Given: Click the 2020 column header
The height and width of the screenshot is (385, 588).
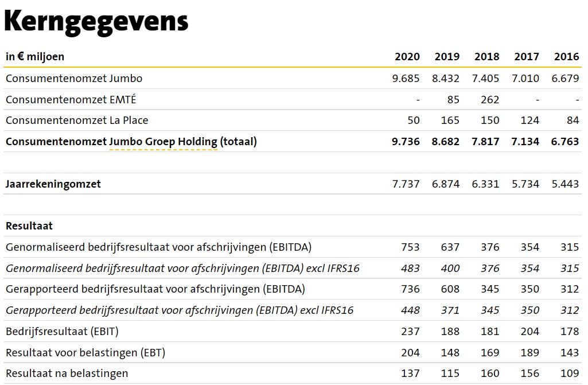Looking at the screenshot, I should (x=407, y=57).
